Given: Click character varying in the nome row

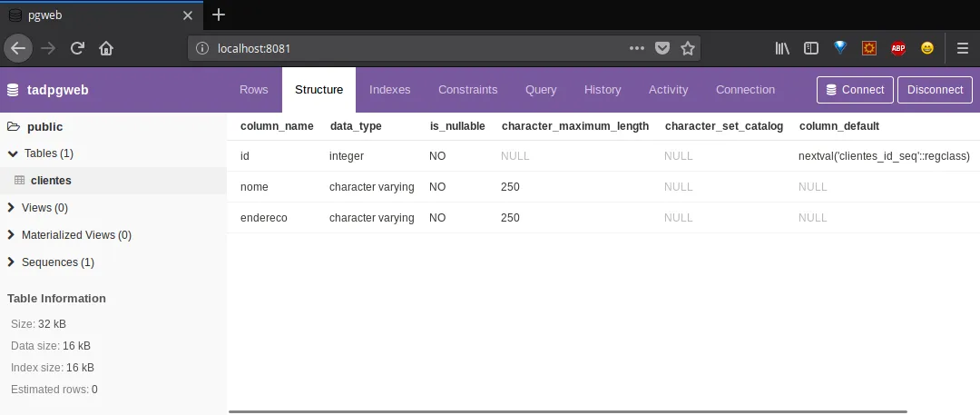Looking at the screenshot, I should pyautogui.click(x=372, y=186).
